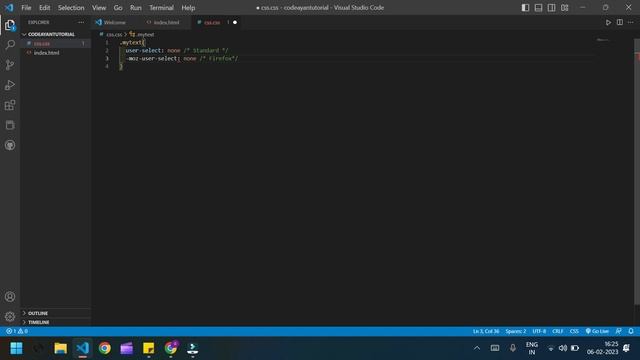
Task: Click the VS Code logo in title bar
Action: (9, 7)
